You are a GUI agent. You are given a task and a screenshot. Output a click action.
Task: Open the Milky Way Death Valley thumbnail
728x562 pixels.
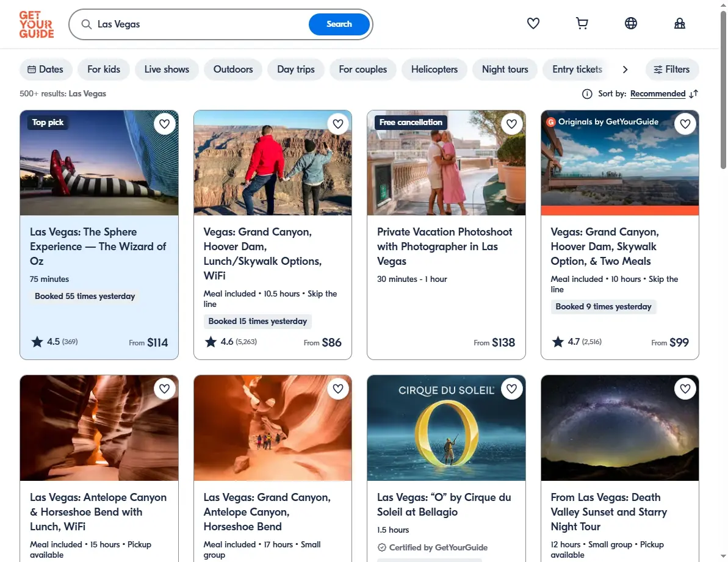point(620,428)
